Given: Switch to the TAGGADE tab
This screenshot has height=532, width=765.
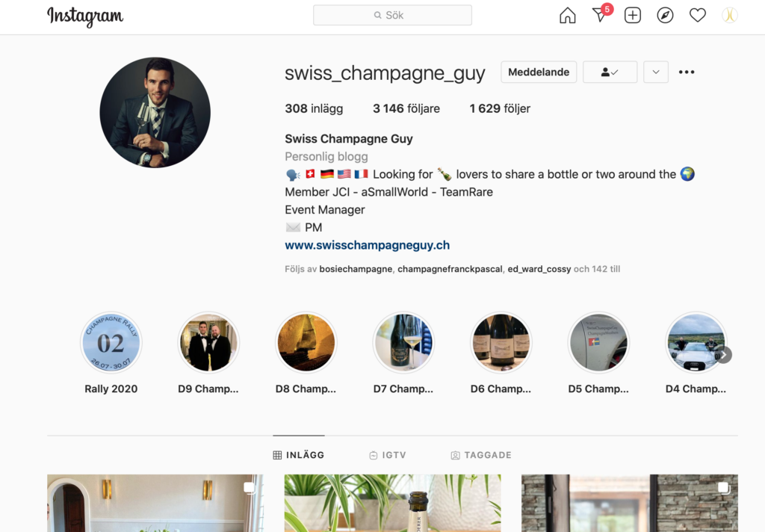Looking at the screenshot, I should click(x=481, y=455).
